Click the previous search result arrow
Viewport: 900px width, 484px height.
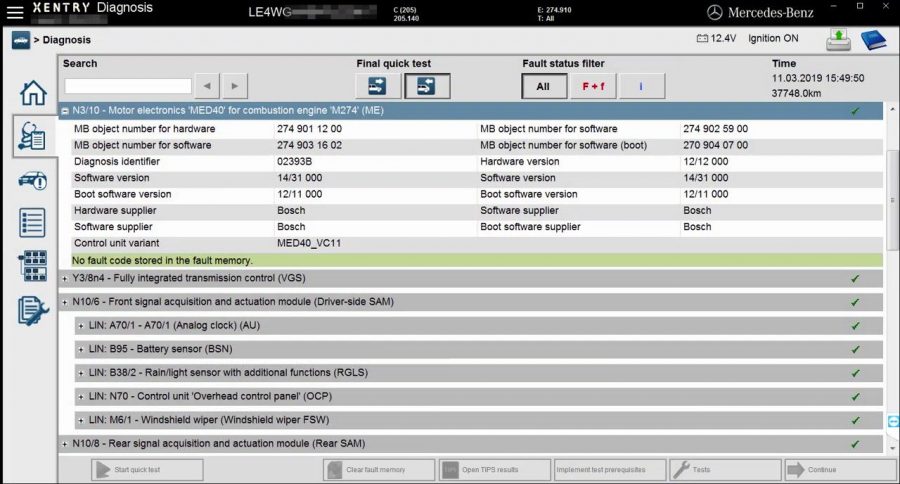tap(207, 86)
